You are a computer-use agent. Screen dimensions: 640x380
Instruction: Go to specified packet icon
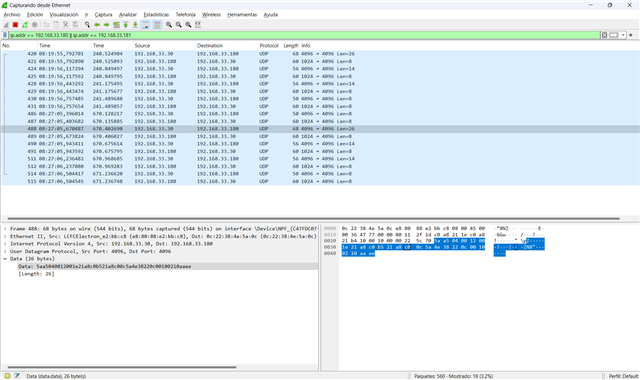[x=116, y=25]
